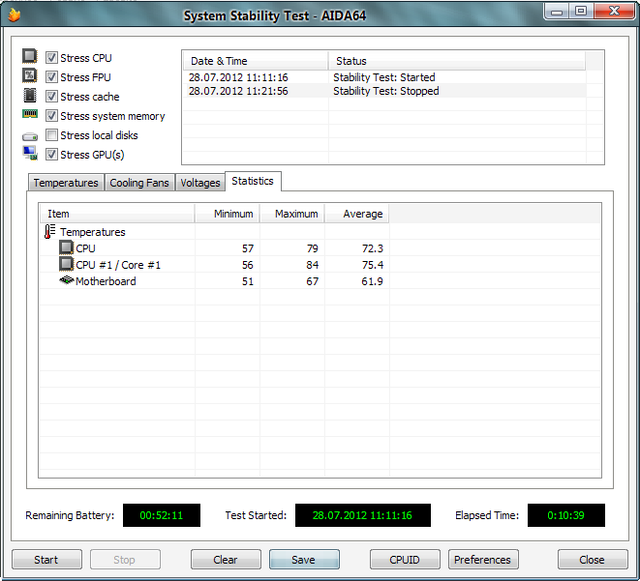Click the green RAM module icon
This screenshot has width=640, height=581.
point(30,115)
